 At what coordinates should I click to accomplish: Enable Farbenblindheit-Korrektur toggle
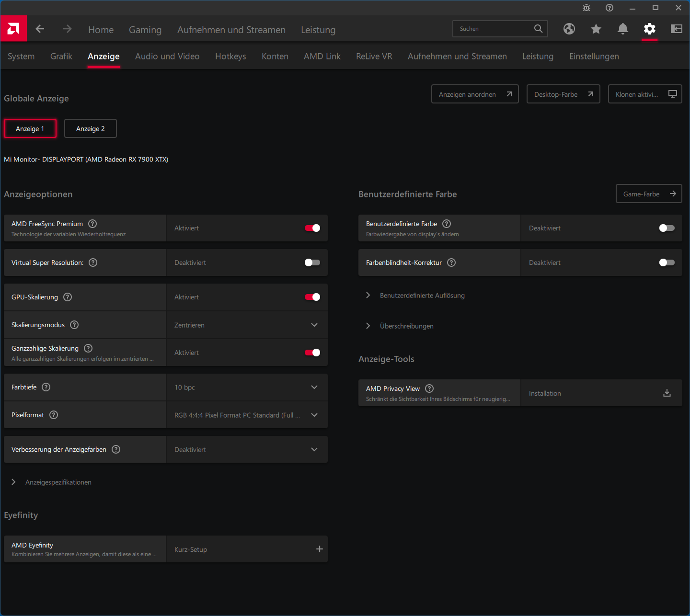[667, 262]
